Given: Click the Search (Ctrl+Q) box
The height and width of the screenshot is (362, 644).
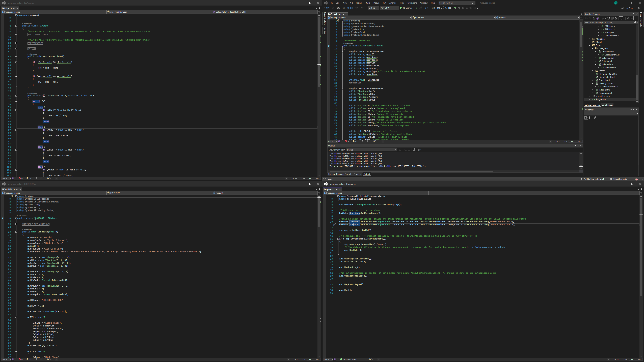Looking at the screenshot, I should pos(457,3).
